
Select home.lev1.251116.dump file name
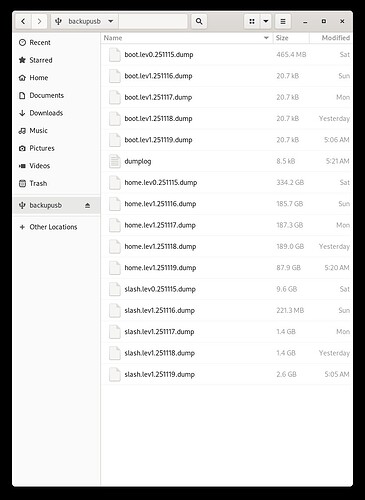point(160,204)
